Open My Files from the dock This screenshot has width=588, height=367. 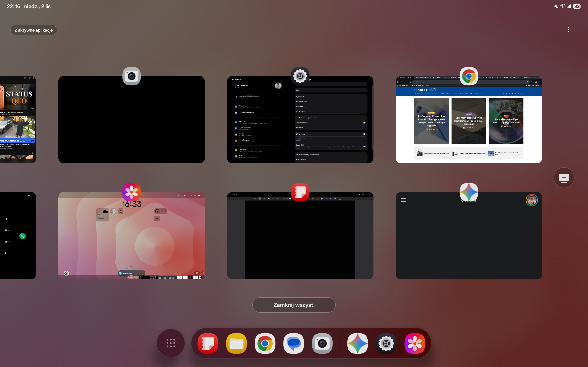(x=236, y=343)
